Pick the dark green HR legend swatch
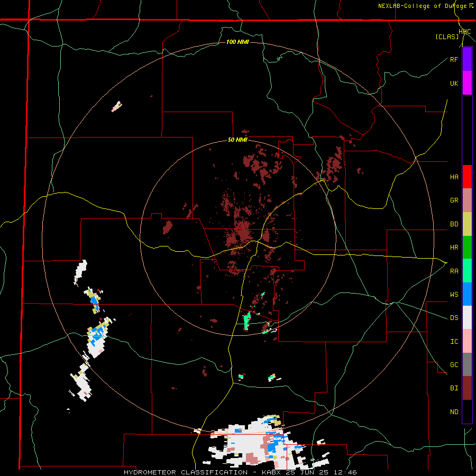The image size is (476, 476). click(467, 248)
